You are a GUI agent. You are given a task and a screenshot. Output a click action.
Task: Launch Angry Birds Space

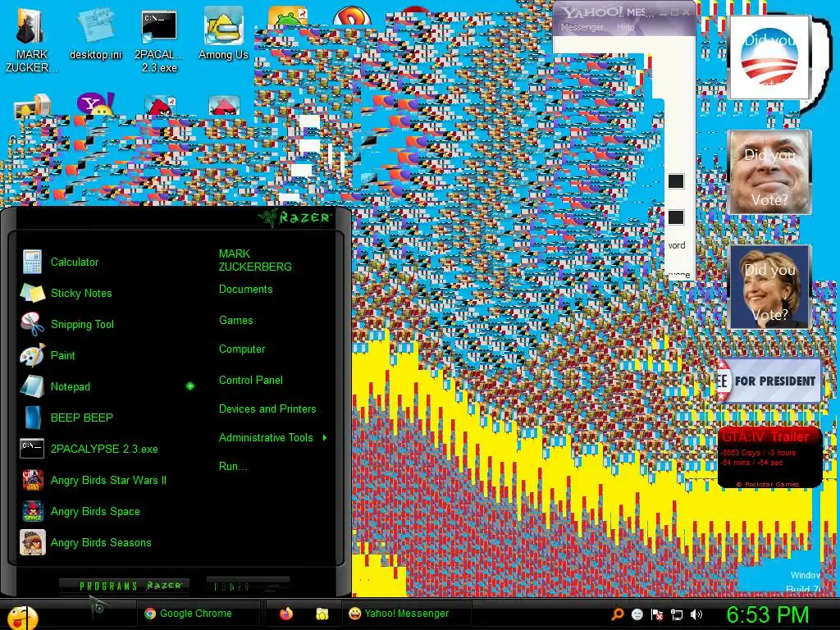click(x=80, y=511)
